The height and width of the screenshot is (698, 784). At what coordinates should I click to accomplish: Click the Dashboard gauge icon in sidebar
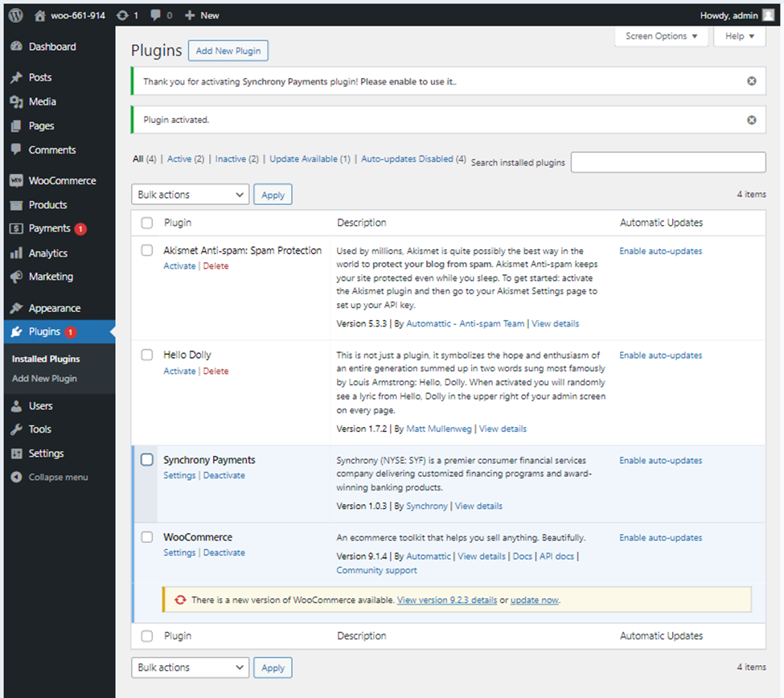pyautogui.click(x=16, y=47)
